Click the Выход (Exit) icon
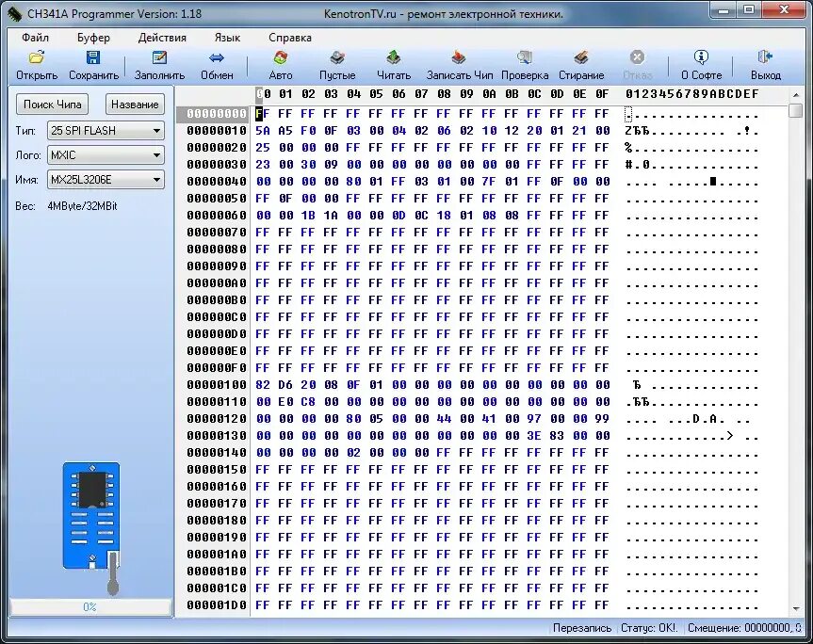The width and height of the screenshot is (813, 644). tap(765, 57)
